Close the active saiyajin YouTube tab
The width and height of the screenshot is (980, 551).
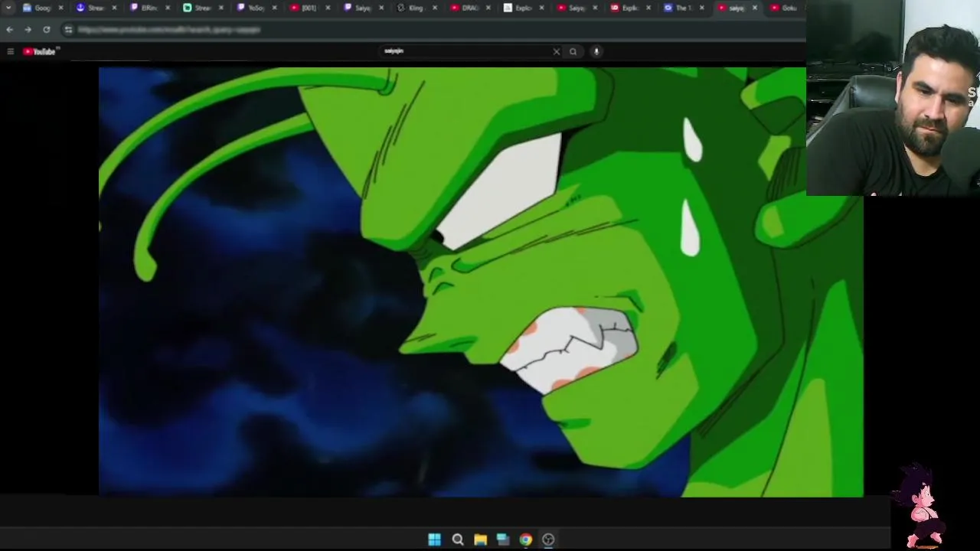(754, 8)
